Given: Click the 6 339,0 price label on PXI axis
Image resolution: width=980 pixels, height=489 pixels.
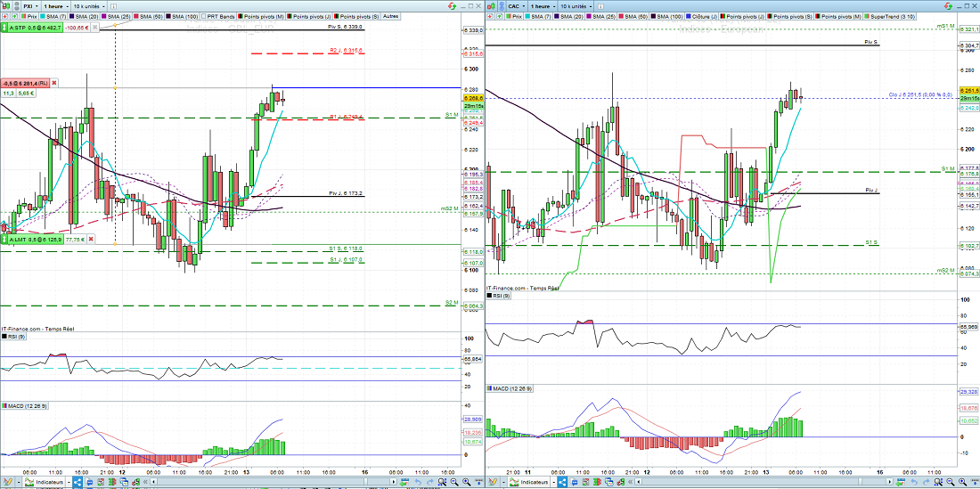Looking at the screenshot, I should click(472, 30).
